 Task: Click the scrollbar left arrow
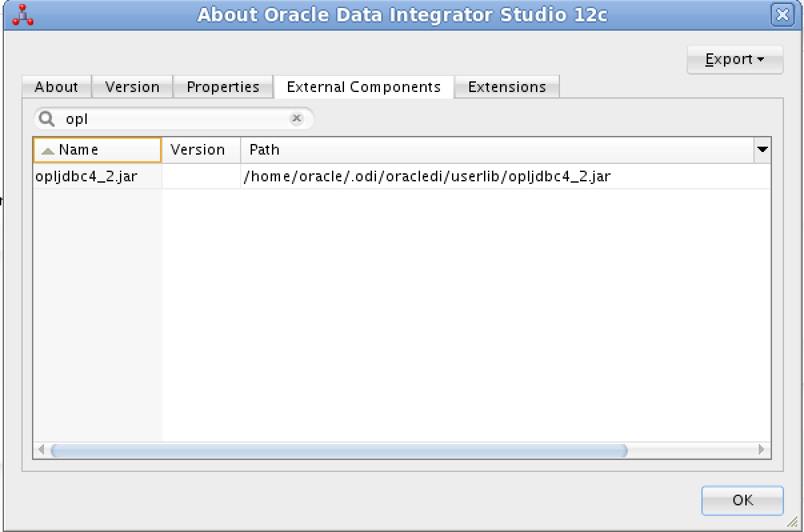41,451
